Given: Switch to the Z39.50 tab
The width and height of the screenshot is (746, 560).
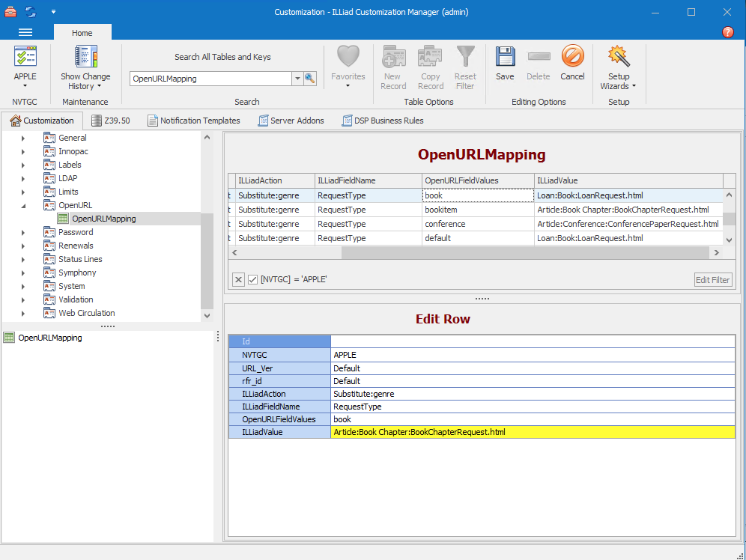Looking at the screenshot, I should tap(109, 121).
